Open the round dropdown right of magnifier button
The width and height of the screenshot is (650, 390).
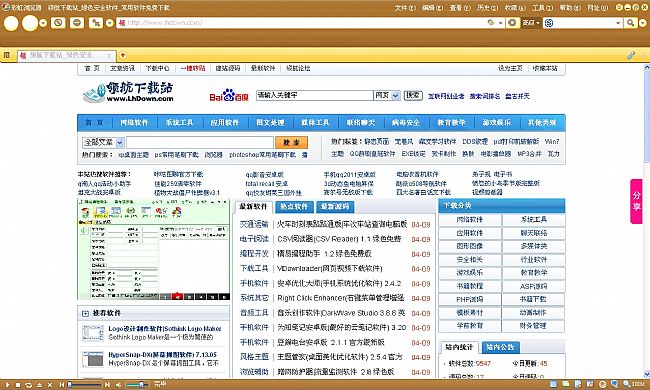point(643,23)
